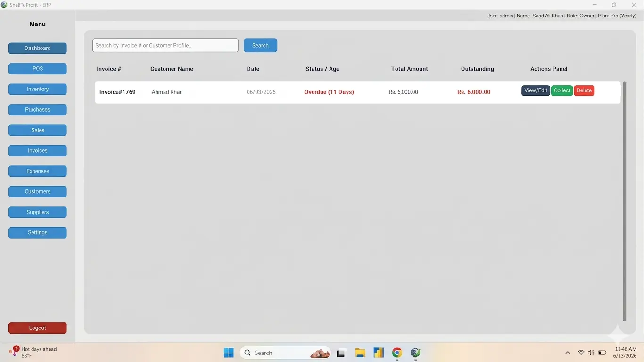Open Settings from the sidebar menu
The height and width of the screenshot is (362, 644).
37,233
